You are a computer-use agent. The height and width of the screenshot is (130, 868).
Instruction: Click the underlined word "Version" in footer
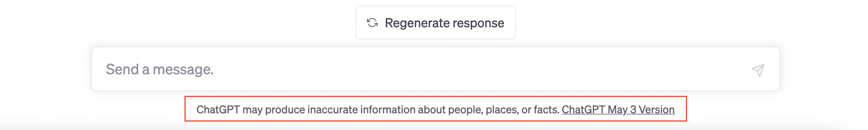(x=656, y=110)
